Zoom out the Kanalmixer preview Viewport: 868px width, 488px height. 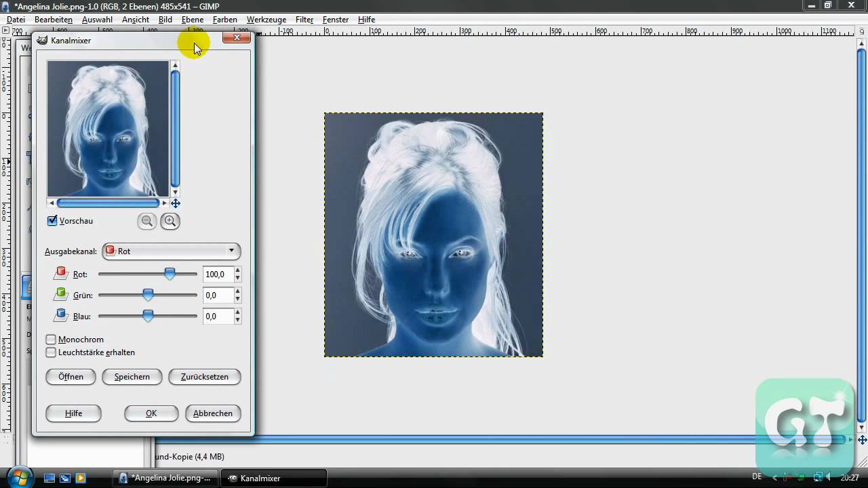(147, 221)
